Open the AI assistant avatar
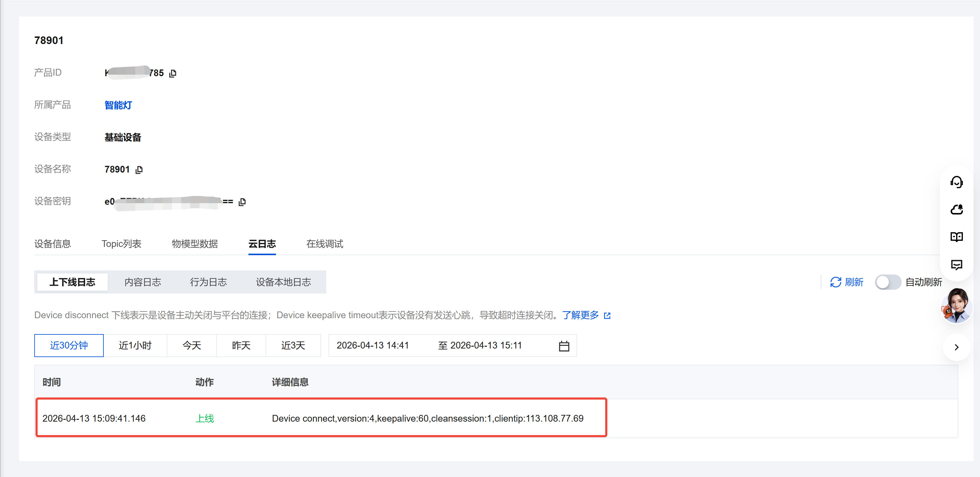 956,306
